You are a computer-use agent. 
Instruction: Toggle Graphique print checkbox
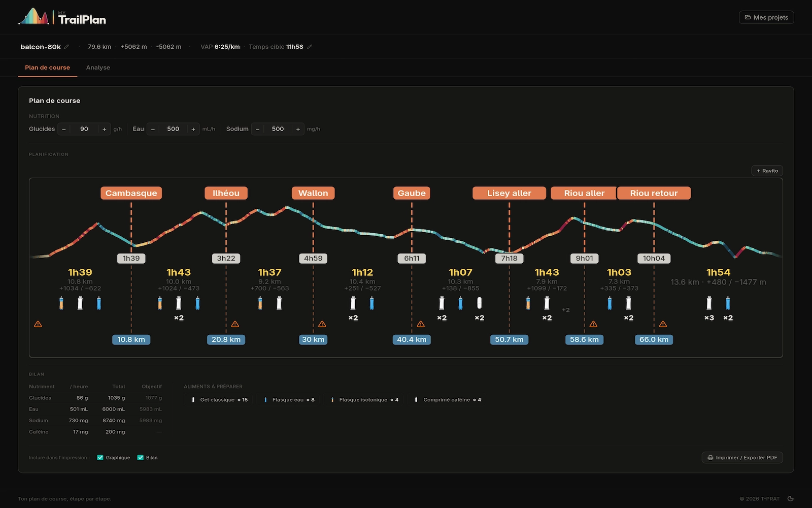100,458
